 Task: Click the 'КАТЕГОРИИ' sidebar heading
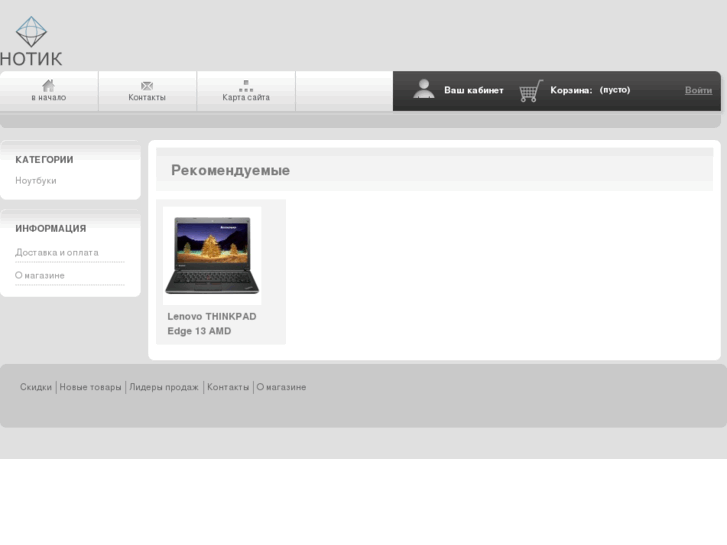44,160
